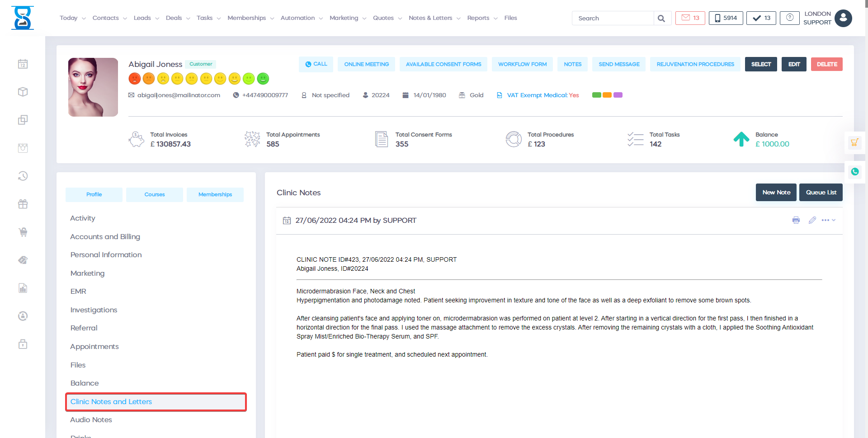The width and height of the screenshot is (868, 438).
Task: Expand the three-dot more options on note
Action: [x=828, y=220]
